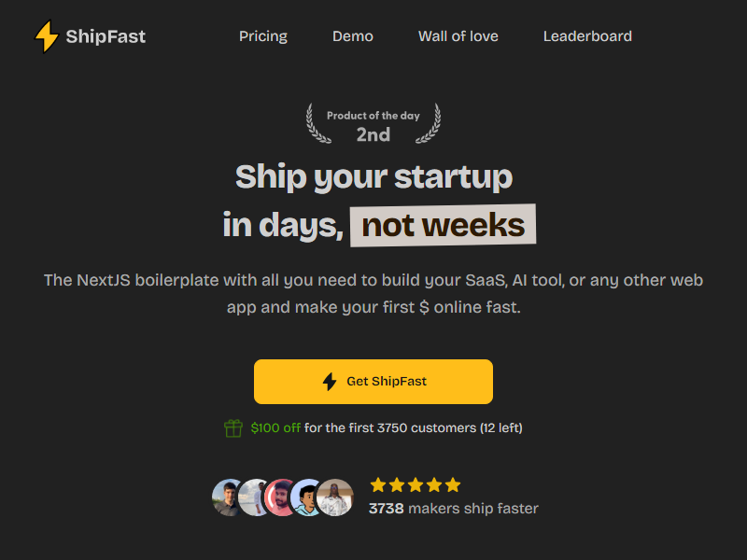Image resolution: width=747 pixels, height=560 pixels.
Task: Open the Leaderboard nav link
Action: [x=587, y=36]
